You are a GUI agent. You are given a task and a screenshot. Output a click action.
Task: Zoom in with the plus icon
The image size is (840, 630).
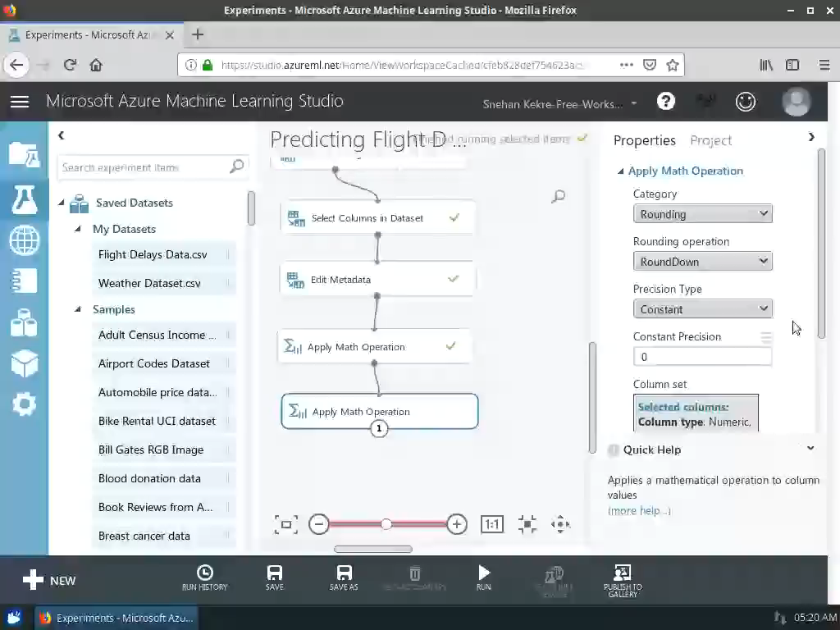tap(456, 524)
